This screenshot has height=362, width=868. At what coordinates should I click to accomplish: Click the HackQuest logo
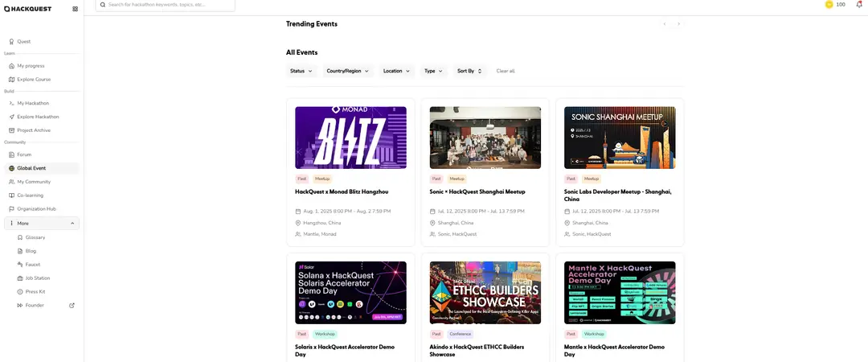coord(28,9)
